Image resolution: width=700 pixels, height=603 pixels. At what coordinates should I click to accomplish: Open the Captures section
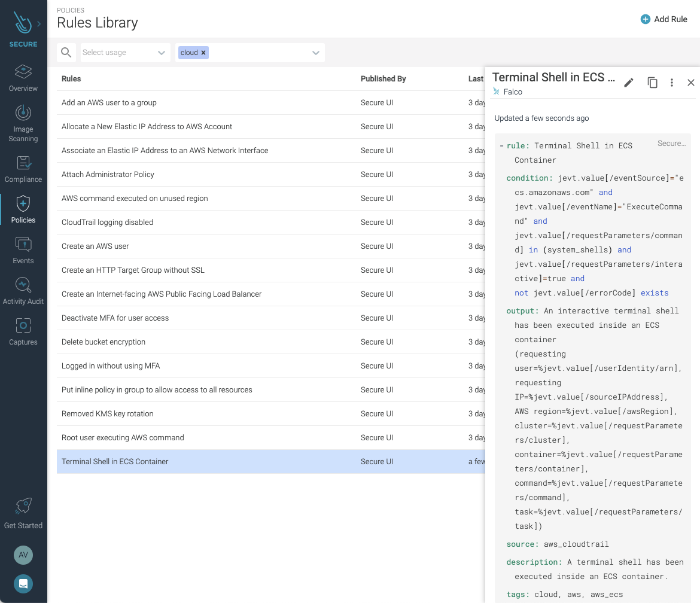click(x=23, y=331)
